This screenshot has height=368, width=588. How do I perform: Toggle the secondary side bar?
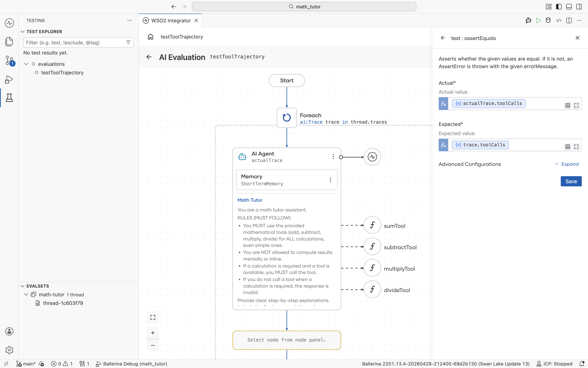tap(579, 7)
